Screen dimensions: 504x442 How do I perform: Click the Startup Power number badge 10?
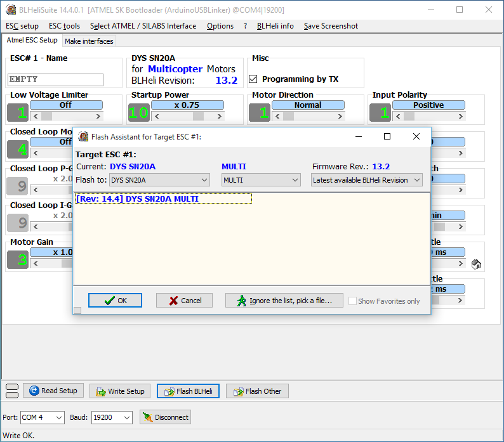coord(139,112)
